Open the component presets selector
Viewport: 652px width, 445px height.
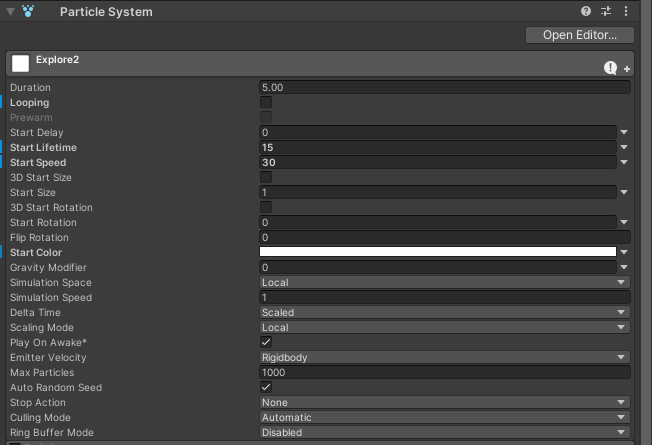(606, 11)
